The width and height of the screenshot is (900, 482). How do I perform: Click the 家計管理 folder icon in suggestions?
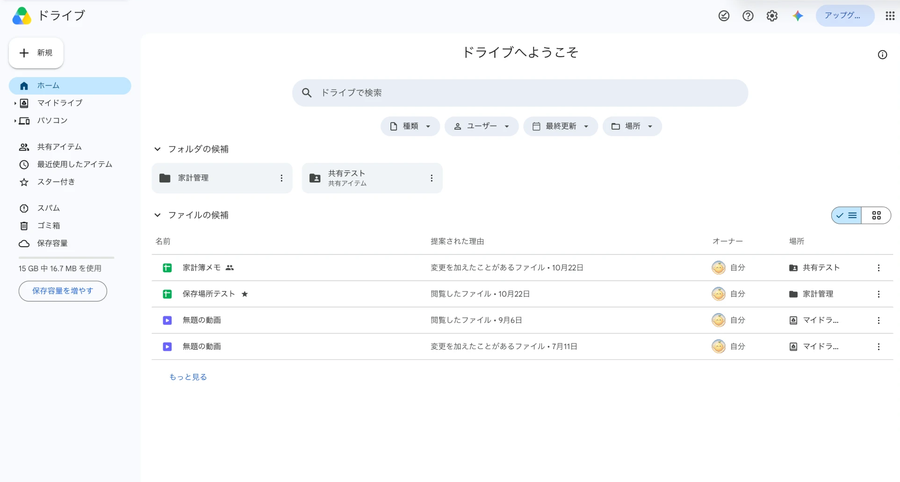click(165, 178)
